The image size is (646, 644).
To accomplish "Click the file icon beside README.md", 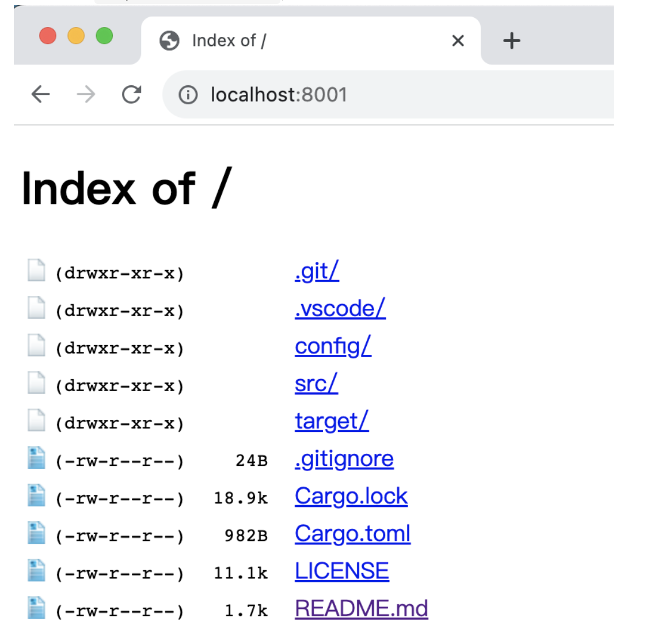I will (36, 608).
